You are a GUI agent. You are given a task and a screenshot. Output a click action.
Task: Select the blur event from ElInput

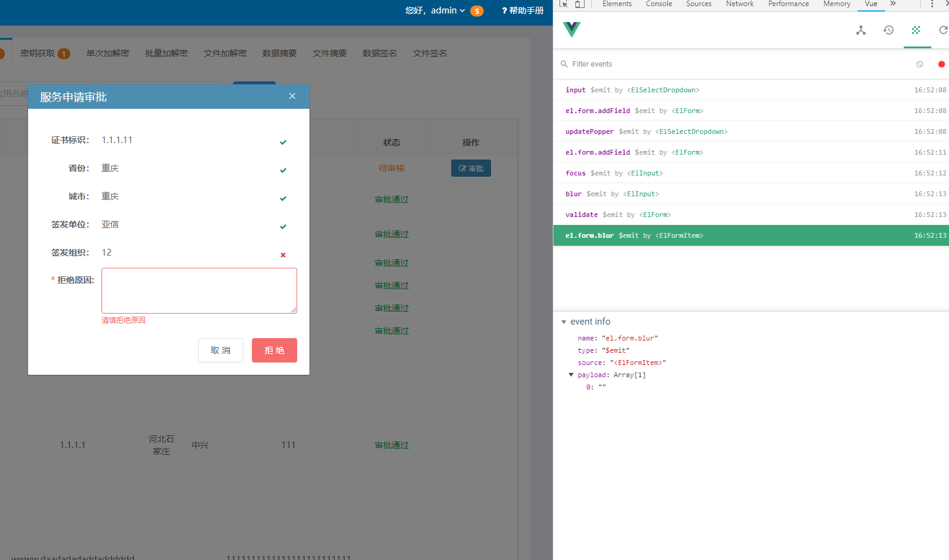(x=751, y=194)
